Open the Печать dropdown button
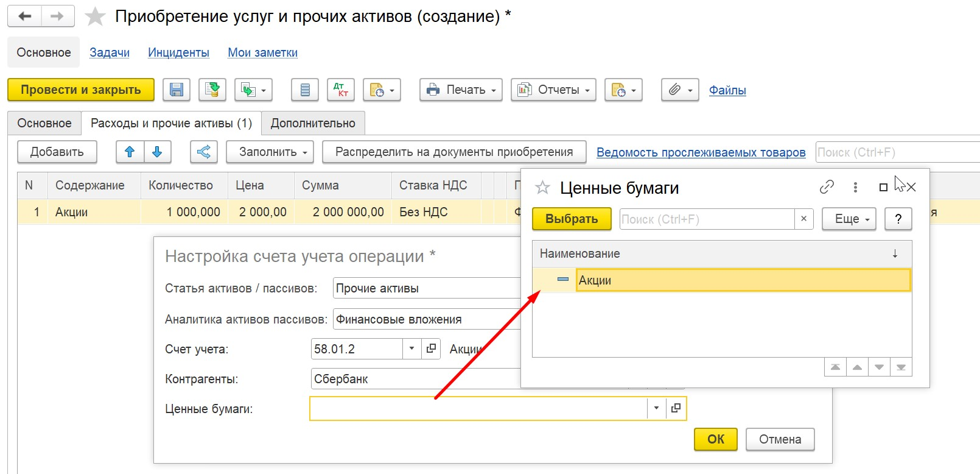This screenshot has height=474, width=980. coord(461,90)
